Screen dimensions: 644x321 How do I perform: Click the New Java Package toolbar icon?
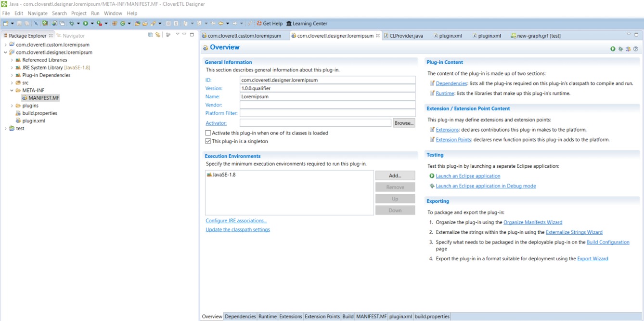[x=115, y=23]
